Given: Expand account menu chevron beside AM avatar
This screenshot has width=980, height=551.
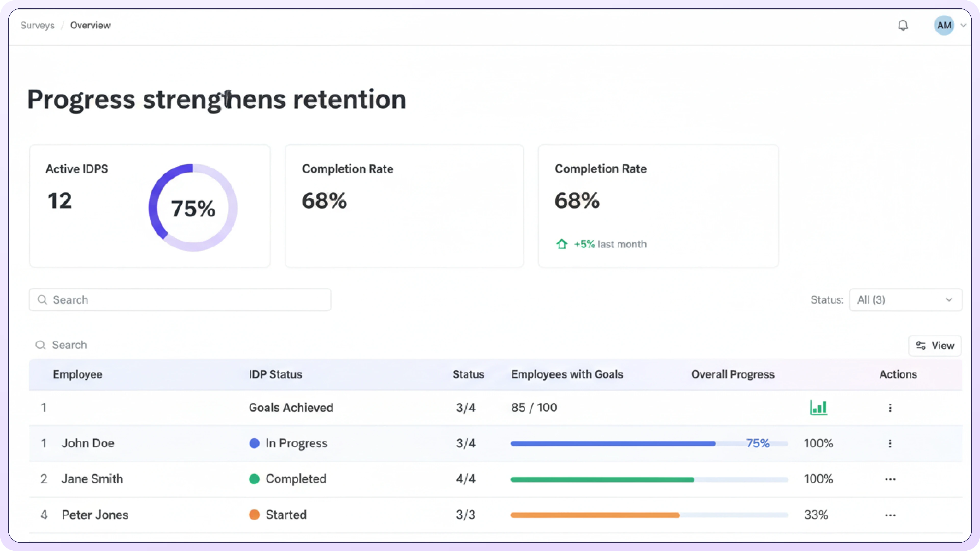Looking at the screenshot, I should [x=963, y=26].
